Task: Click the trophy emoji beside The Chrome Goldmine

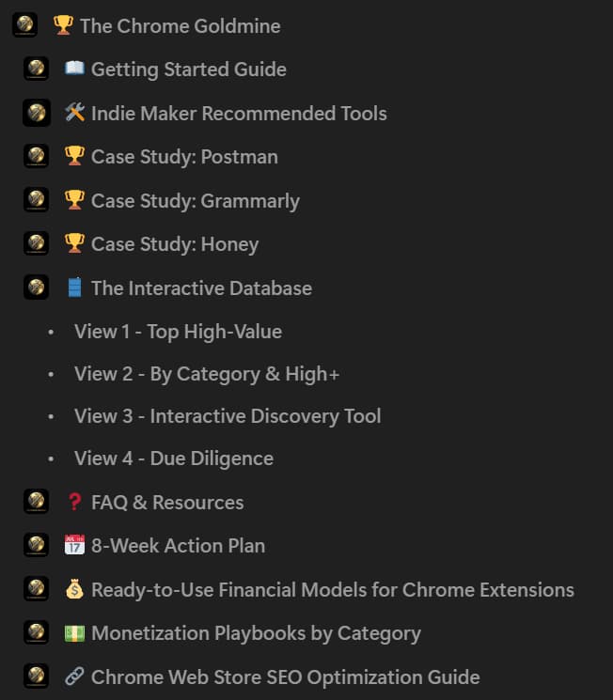Action: point(63,25)
